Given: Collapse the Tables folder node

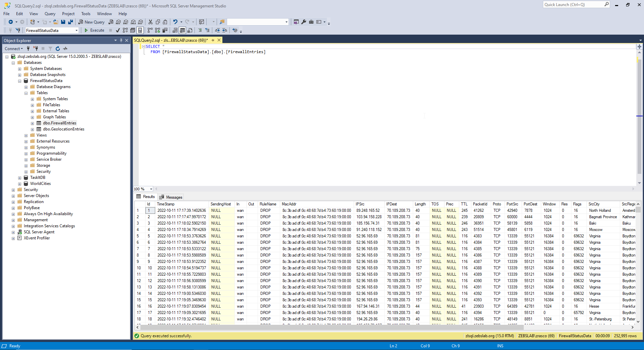Looking at the screenshot, I should (x=26, y=93).
